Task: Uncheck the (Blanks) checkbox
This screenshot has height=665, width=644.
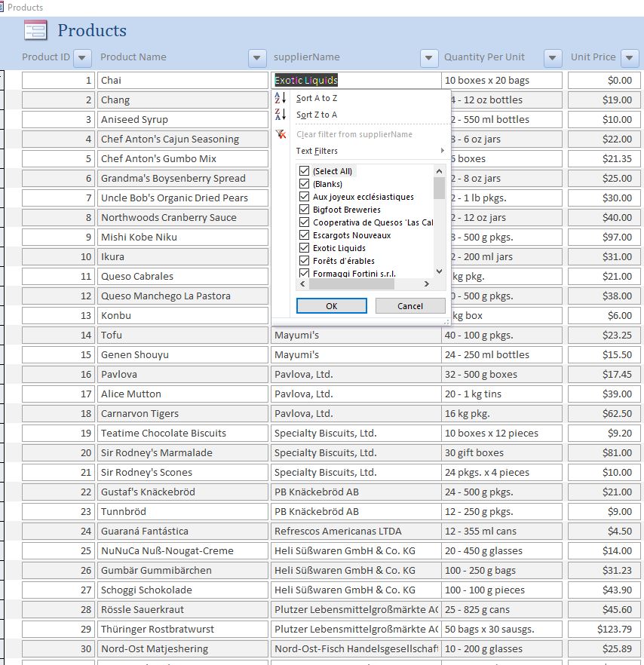Action: tap(304, 184)
